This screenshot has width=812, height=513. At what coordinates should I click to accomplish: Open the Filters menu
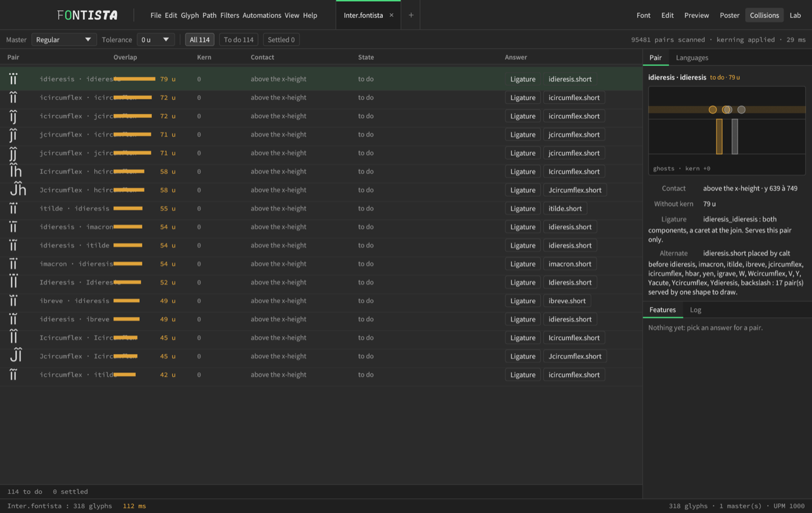[230, 15]
